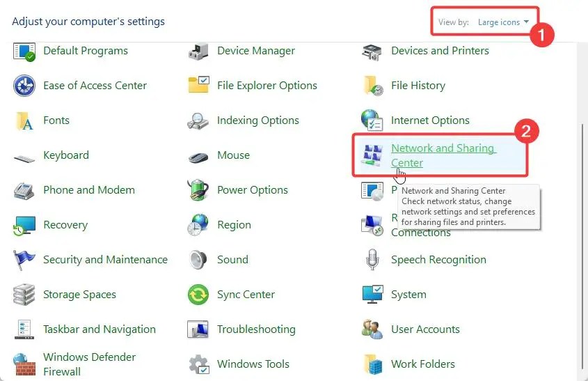Open the Sound link
This screenshot has width=588, height=381.
coord(232,260)
